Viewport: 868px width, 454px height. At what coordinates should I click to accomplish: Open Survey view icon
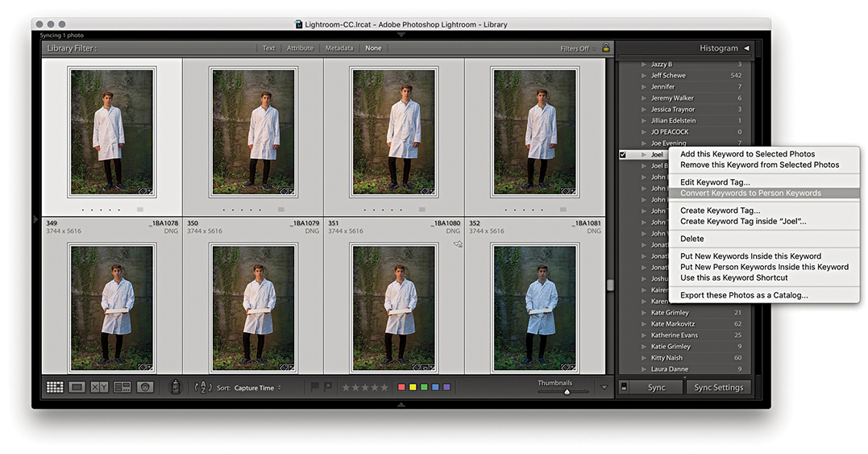(x=123, y=388)
